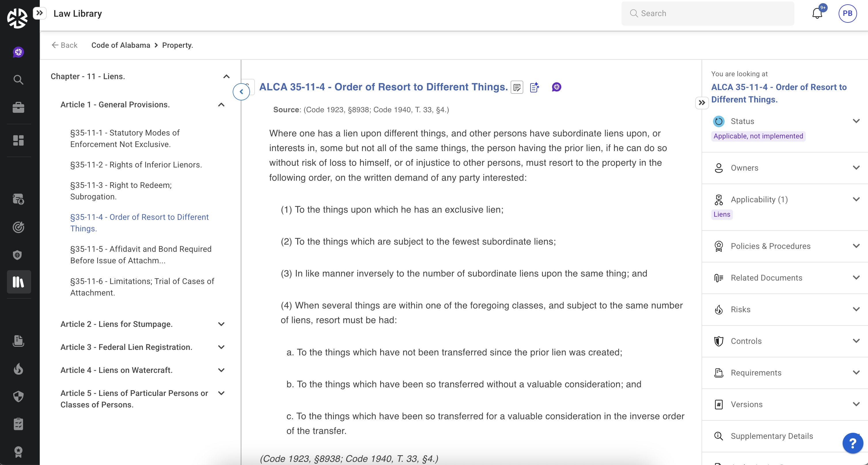This screenshot has height=465, width=868.
Task: Click the notes icon beside section title
Action: pyautogui.click(x=517, y=87)
